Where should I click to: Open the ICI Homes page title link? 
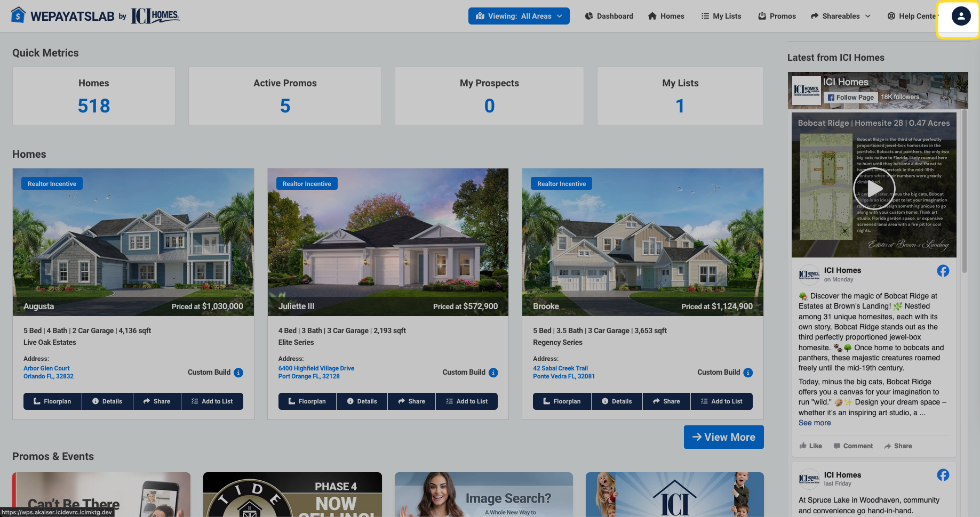[x=846, y=82]
